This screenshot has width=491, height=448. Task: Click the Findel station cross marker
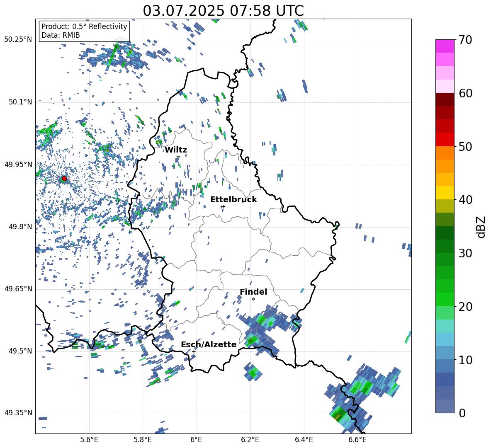[x=253, y=299]
